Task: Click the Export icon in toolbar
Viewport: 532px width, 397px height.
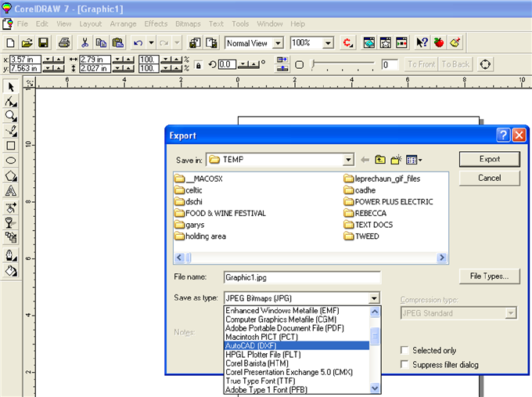Action: coord(212,43)
